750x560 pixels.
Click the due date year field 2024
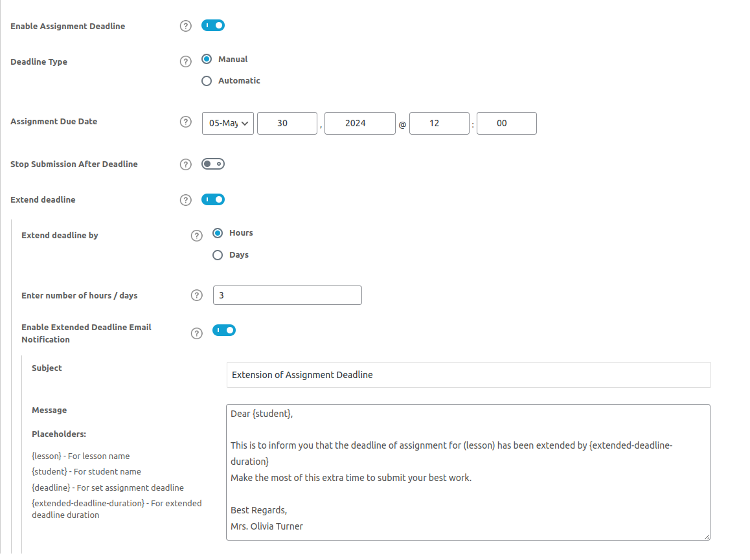tap(359, 123)
